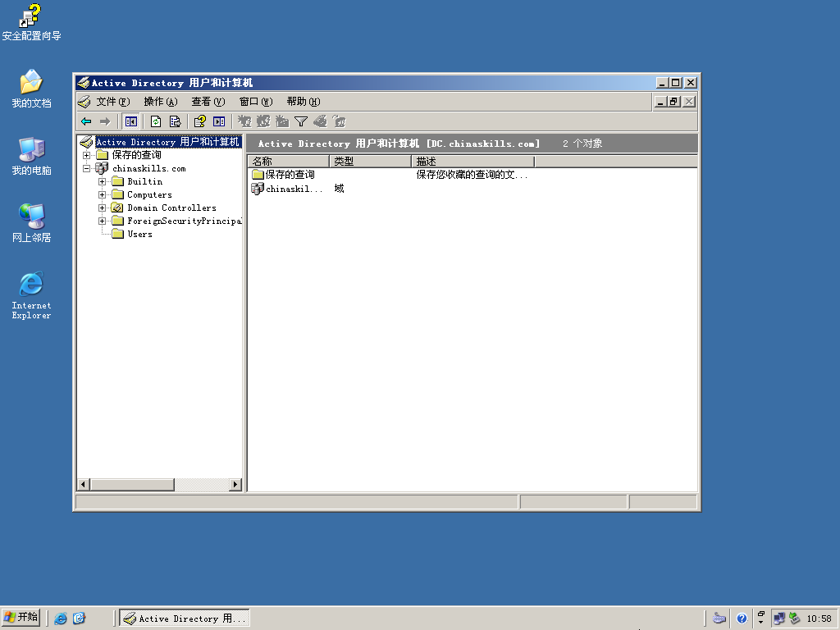
Task: Launch Internet Explorer from quick launch
Action: coord(61,619)
